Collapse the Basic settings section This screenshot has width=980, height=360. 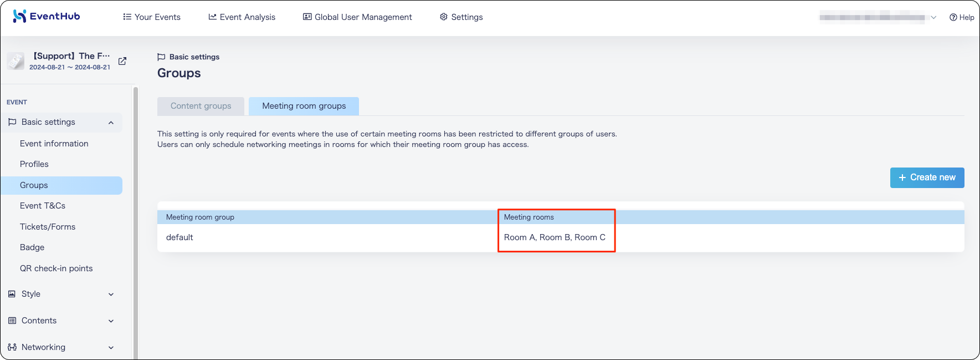tap(111, 123)
